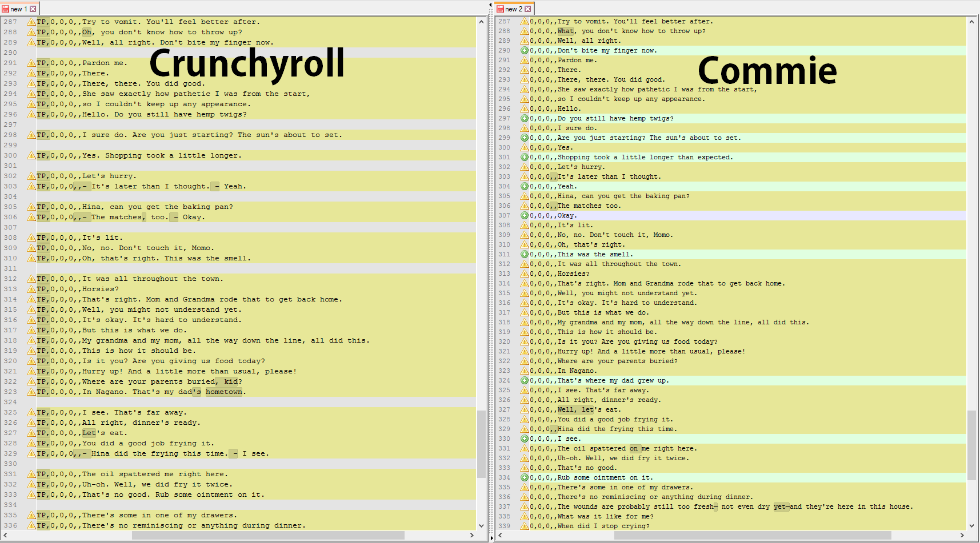Click warning marker beside right 'The oil spattered on me right here.'
This screenshot has width=980, height=543.
524,448
